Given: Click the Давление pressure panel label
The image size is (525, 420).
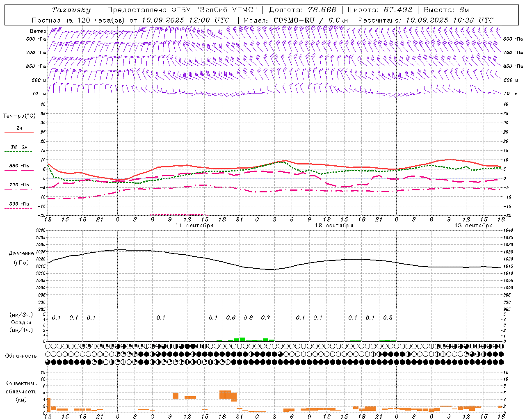Looking at the screenshot, I should (21, 253).
